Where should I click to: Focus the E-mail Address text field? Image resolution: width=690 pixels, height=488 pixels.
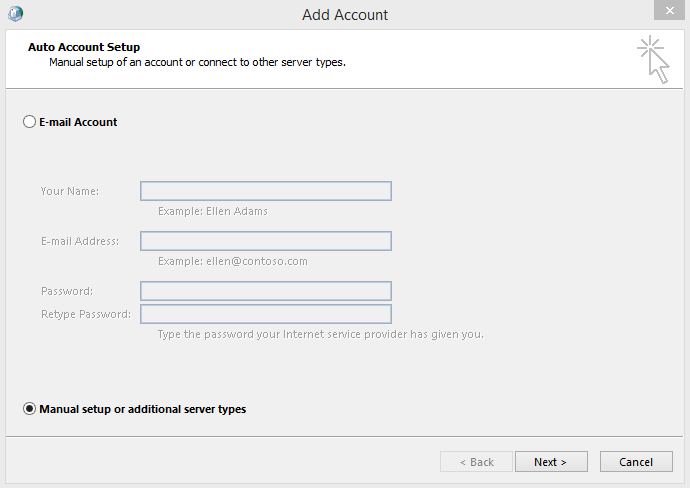pos(266,241)
